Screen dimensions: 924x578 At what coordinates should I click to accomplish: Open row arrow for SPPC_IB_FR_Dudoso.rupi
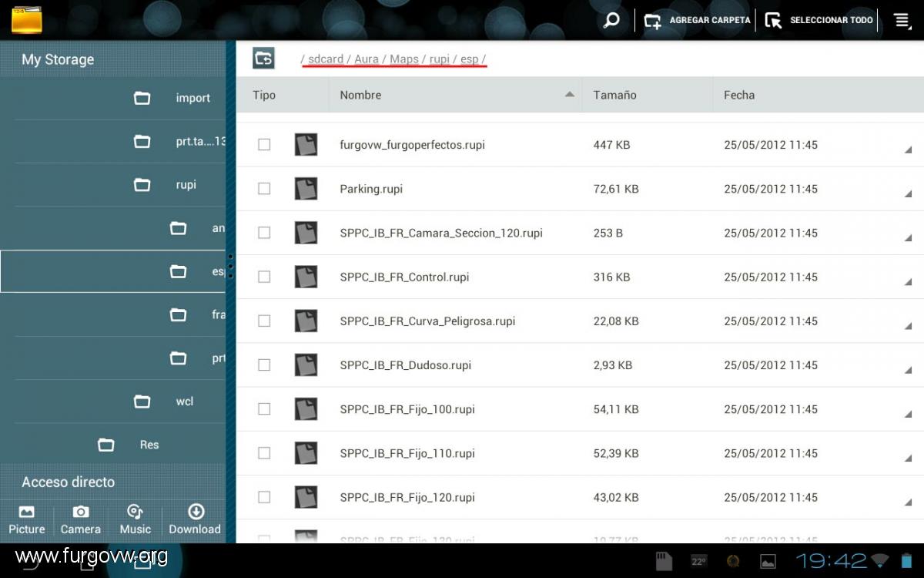908,371
